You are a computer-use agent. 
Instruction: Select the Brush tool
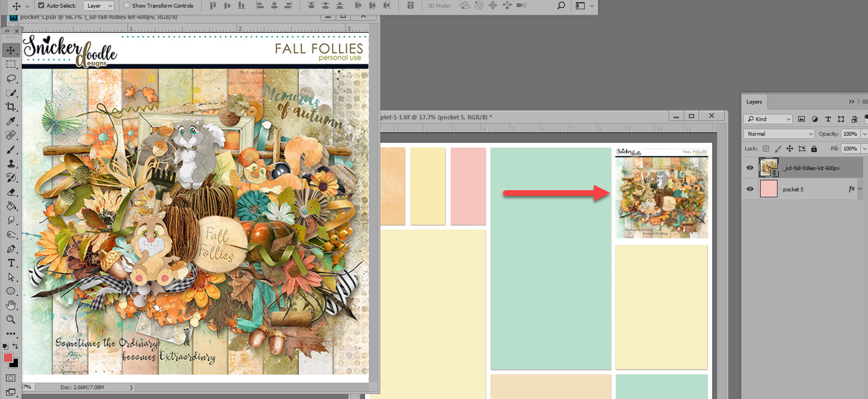[11, 149]
